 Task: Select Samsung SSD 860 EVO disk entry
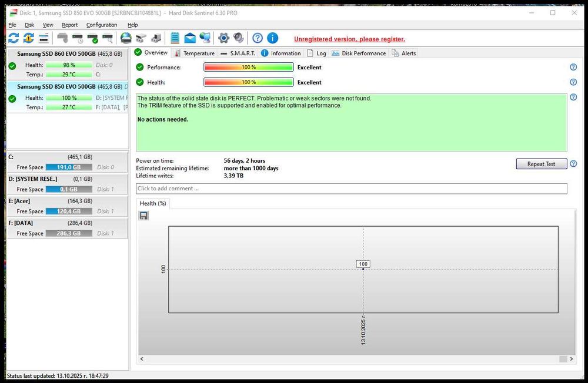[68, 63]
